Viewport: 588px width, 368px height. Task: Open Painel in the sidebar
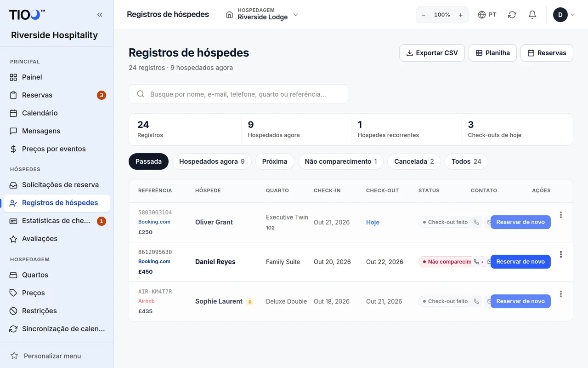coord(57,77)
